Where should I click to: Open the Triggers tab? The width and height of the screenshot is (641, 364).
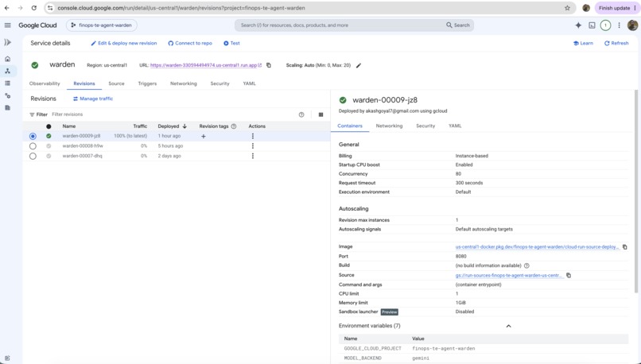[147, 83]
